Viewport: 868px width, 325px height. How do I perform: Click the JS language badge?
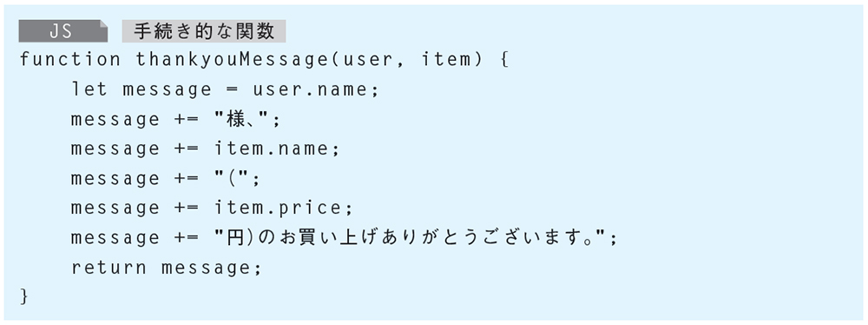coord(63,31)
